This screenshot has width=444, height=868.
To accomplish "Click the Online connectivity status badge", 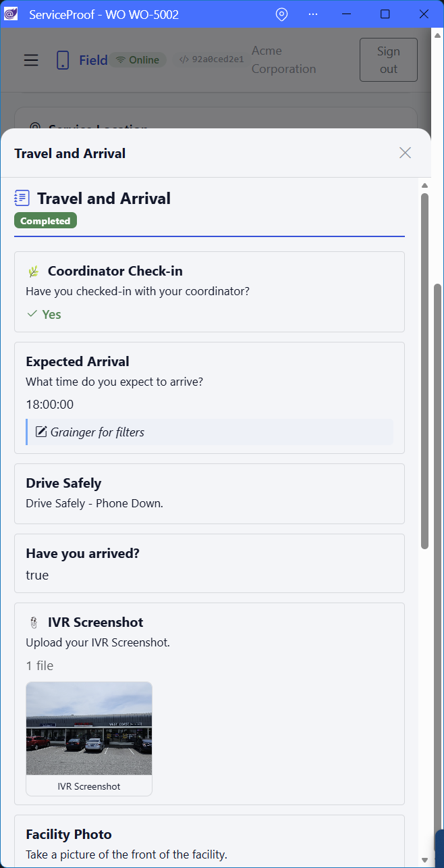I will pos(138,59).
